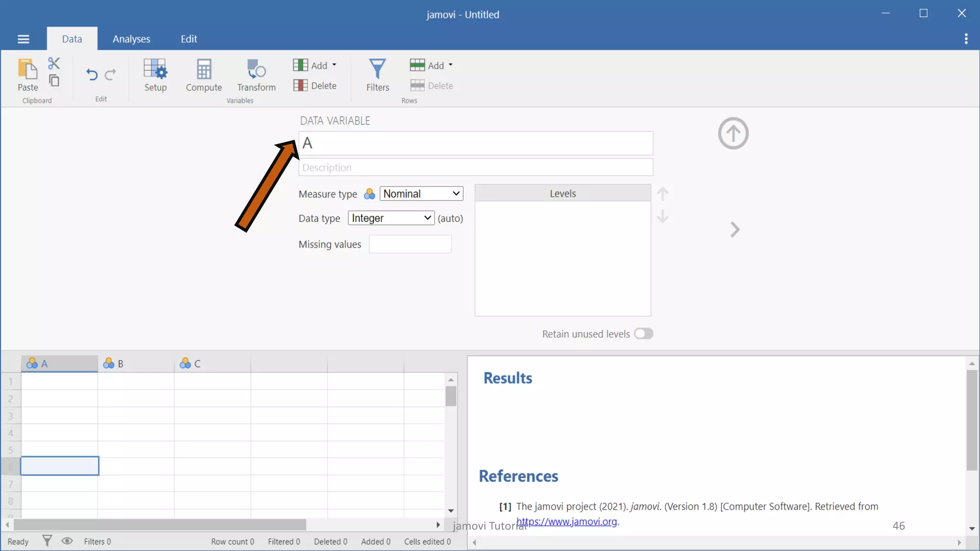This screenshot has height=551, width=980.
Task: Open the Data type Integer dropdown
Action: click(391, 218)
